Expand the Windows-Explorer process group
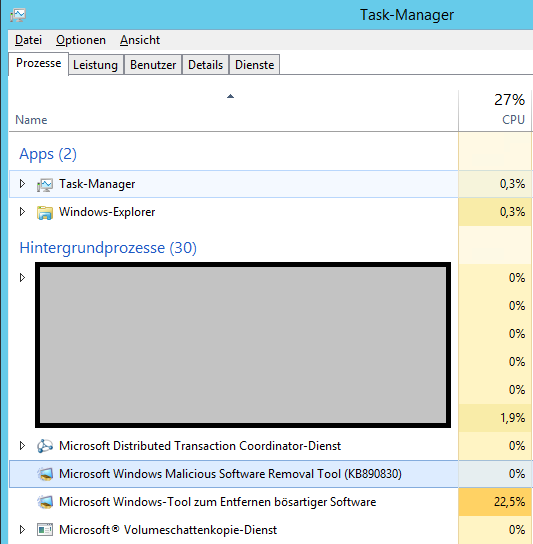The height and width of the screenshot is (544, 533). (x=22, y=212)
